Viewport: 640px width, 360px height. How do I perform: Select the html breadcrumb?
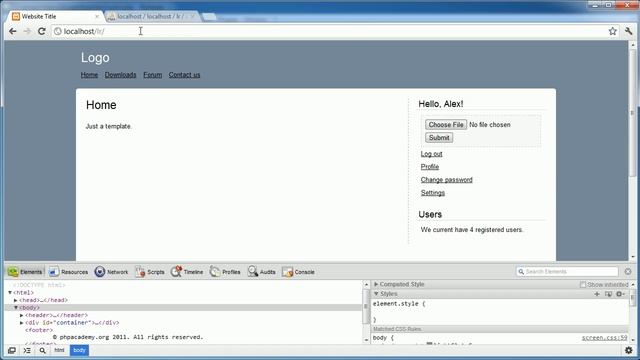pos(59,350)
